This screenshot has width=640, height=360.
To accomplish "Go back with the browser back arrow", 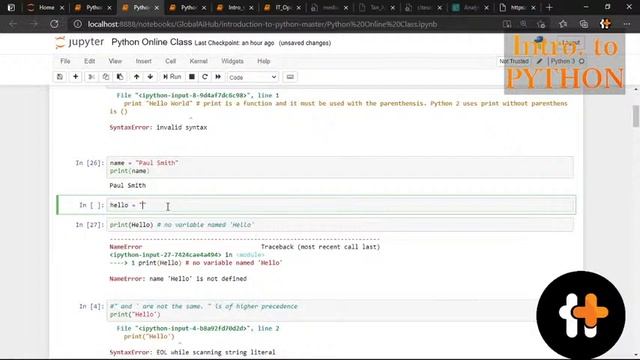I will (13, 24).
